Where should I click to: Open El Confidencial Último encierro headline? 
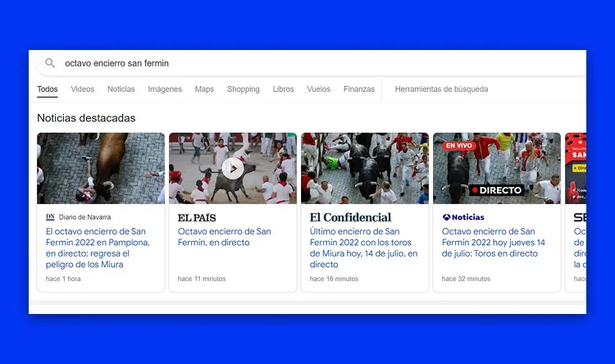pos(363,248)
